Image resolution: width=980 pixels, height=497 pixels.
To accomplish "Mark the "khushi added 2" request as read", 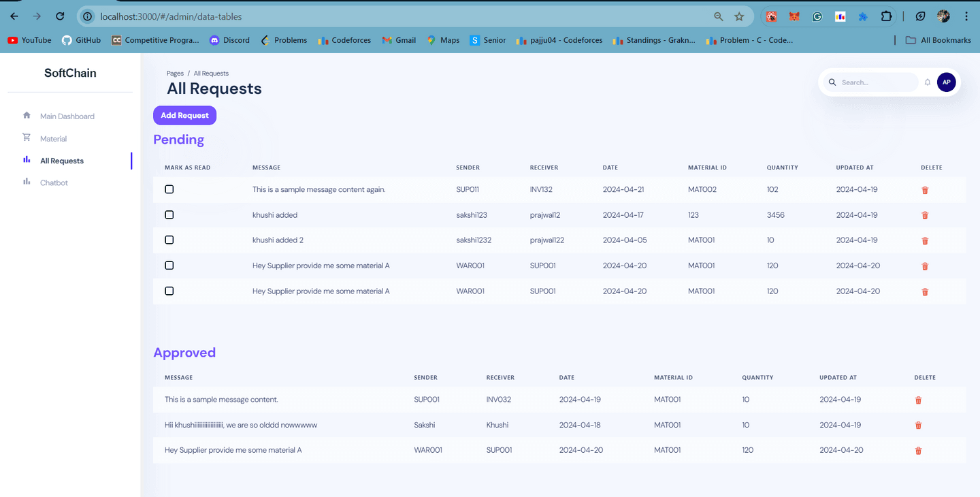I will click(x=169, y=240).
